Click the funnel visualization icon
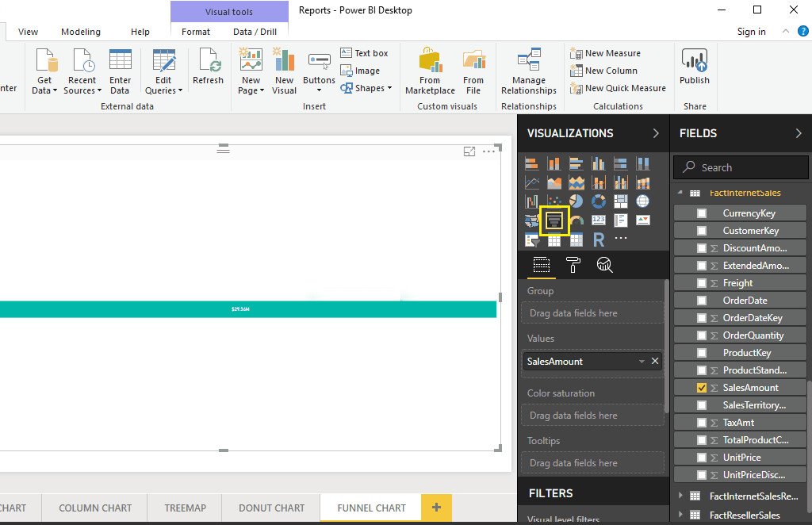 point(554,220)
